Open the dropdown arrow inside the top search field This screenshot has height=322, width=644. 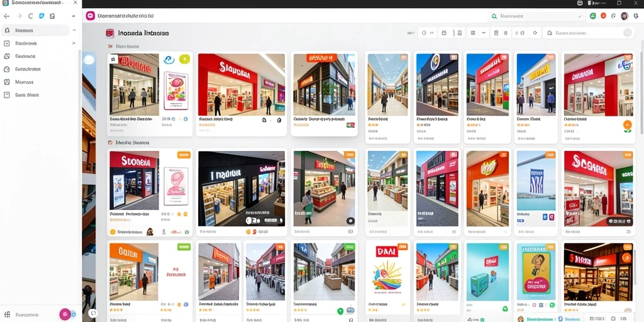click(580, 16)
